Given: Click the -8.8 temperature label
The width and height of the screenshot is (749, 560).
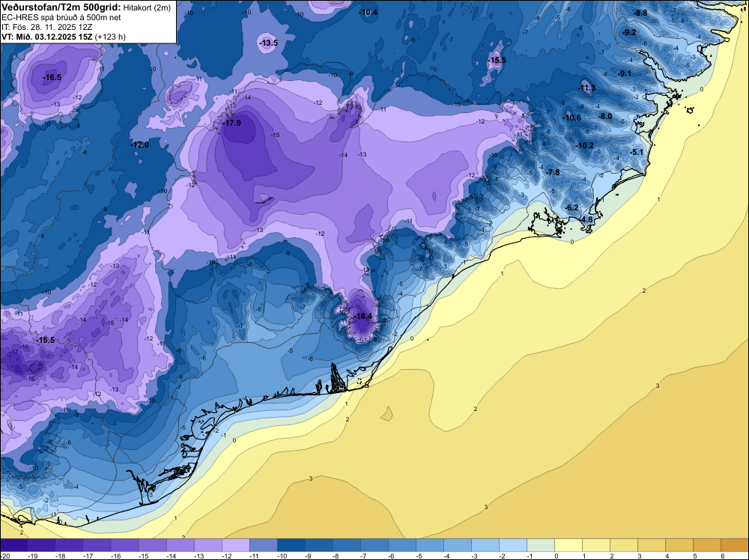Looking at the screenshot, I should (x=640, y=13).
